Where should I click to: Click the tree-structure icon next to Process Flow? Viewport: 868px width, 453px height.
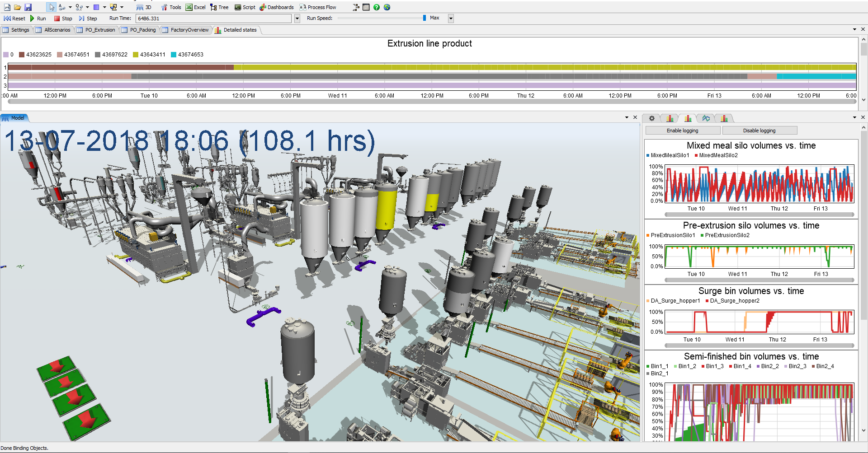pos(356,7)
